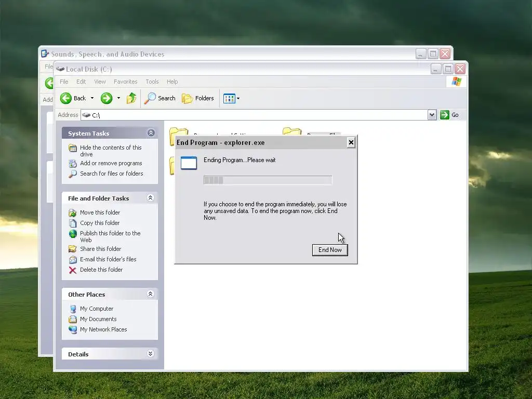Click the Ending Program progress bar
The image size is (532, 399).
click(x=268, y=180)
